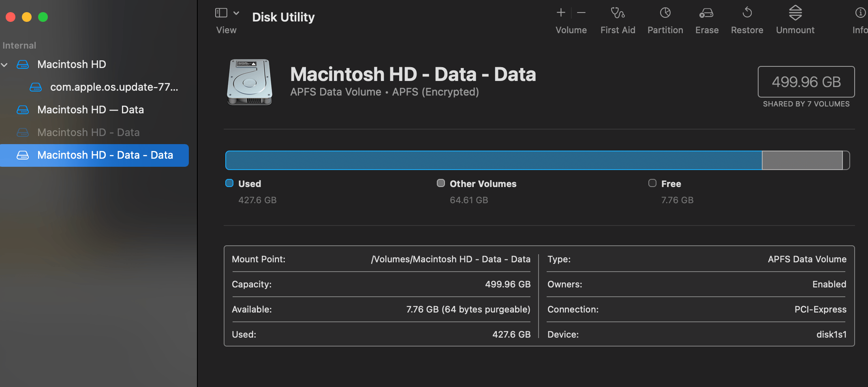Select Macintosh HD in the sidebar

coord(71,64)
